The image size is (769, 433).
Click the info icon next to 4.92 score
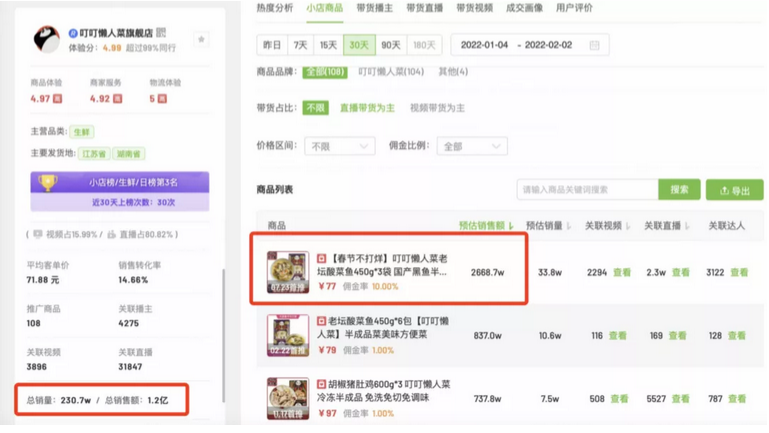(118, 99)
